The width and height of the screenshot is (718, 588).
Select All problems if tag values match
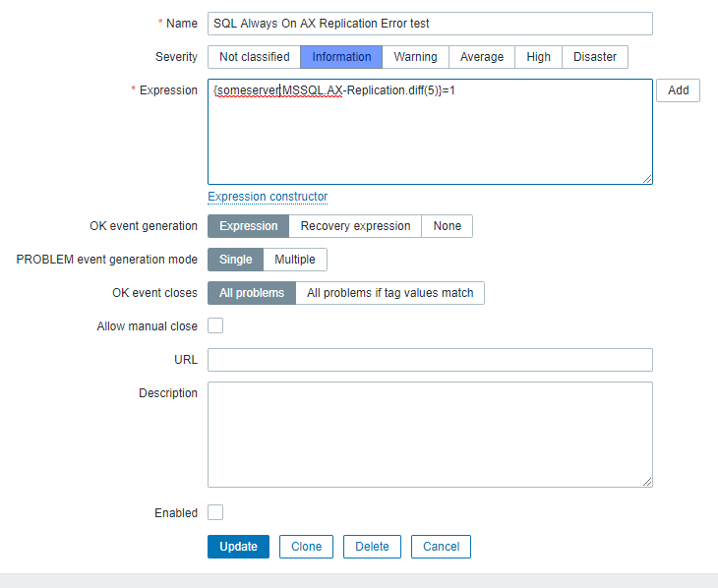[389, 293]
